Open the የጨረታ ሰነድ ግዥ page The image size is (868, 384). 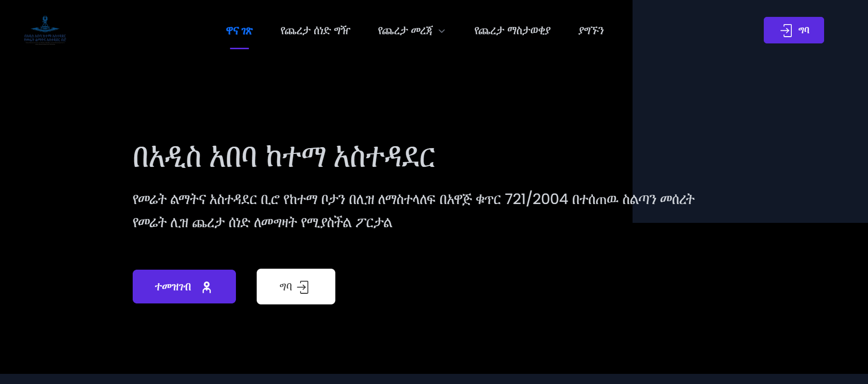(315, 31)
